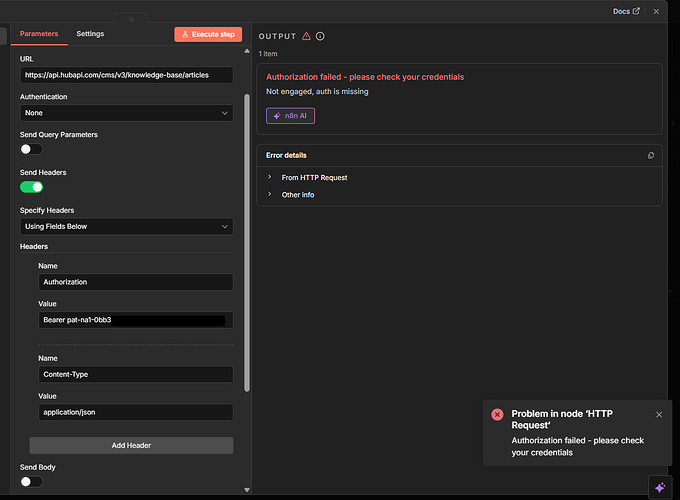The width and height of the screenshot is (680, 500).
Task: Disable the Send Headers toggle
Action: 32,187
